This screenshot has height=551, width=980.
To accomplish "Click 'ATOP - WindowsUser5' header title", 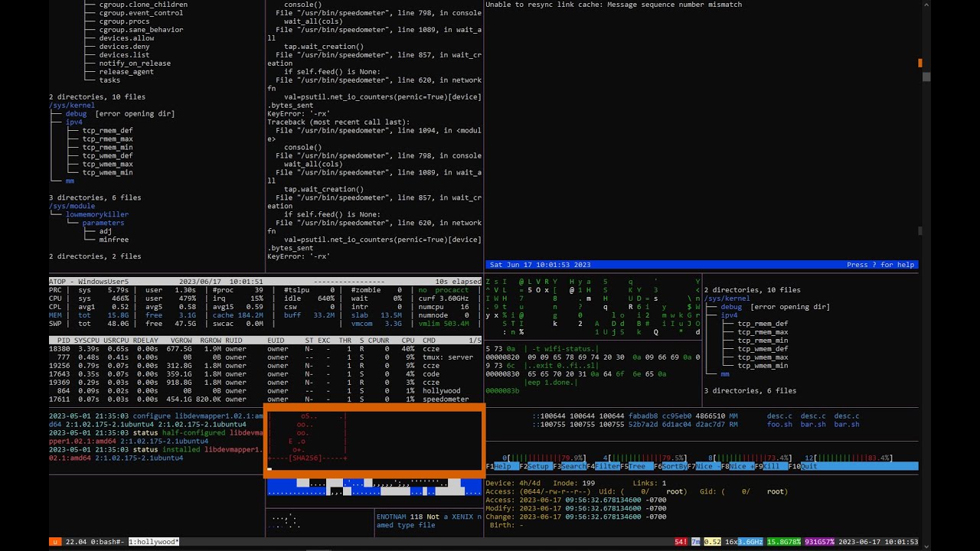I will 89,282.
